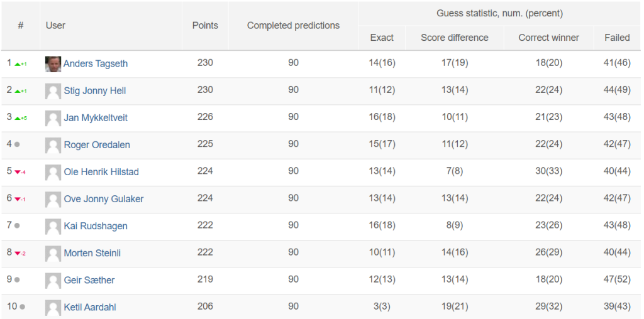Open Morten Steinli's user page
This screenshot has height=319, width=644.
92,254
